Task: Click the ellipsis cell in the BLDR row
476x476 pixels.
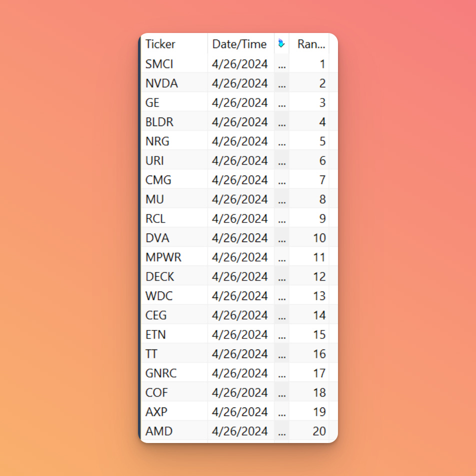Action: coord(281,121)
